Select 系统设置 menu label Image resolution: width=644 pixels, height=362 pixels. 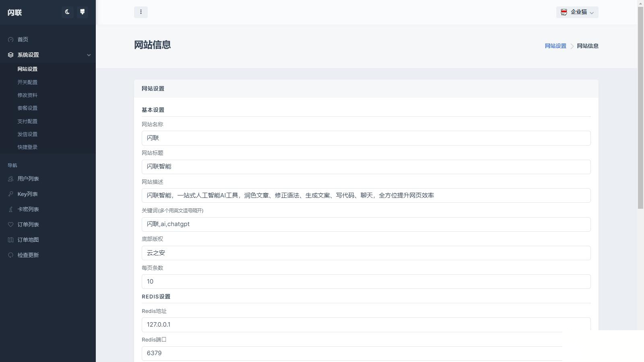tap(28, 55)
